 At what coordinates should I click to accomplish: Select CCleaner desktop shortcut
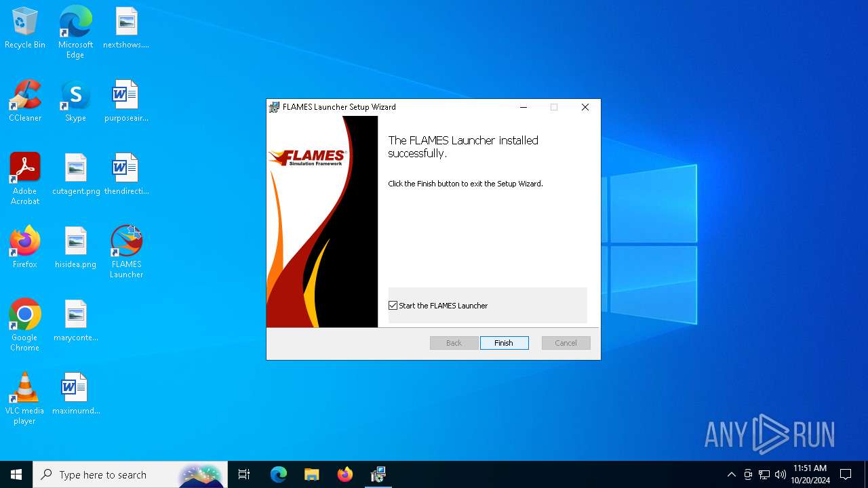(x=25, y=101)
